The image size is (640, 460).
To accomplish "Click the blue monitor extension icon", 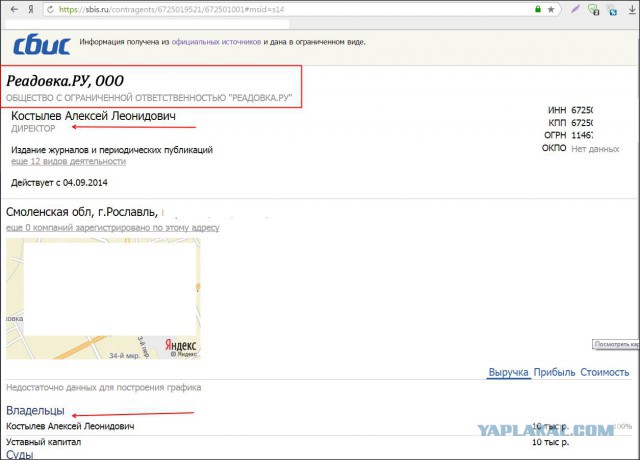I will (x=612, y=10).
